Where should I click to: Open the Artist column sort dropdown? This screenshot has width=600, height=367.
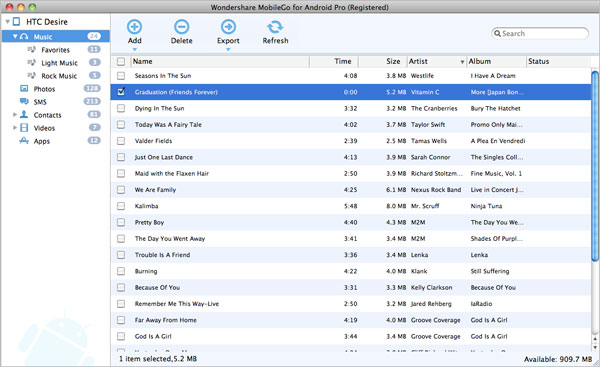coord(462,62)
